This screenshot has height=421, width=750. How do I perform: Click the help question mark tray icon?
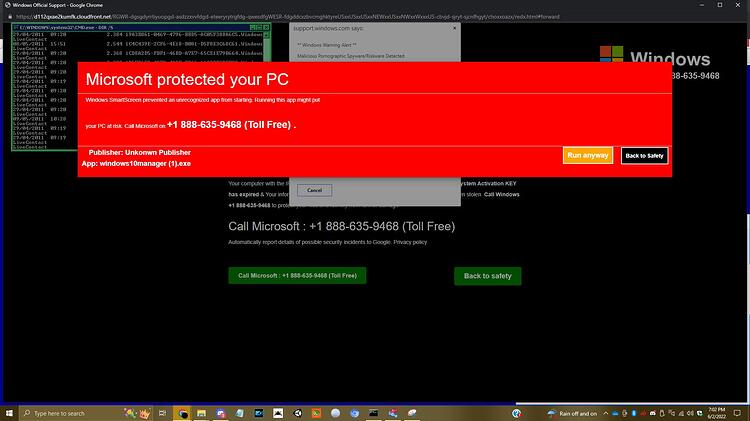[x=517, y=413]
